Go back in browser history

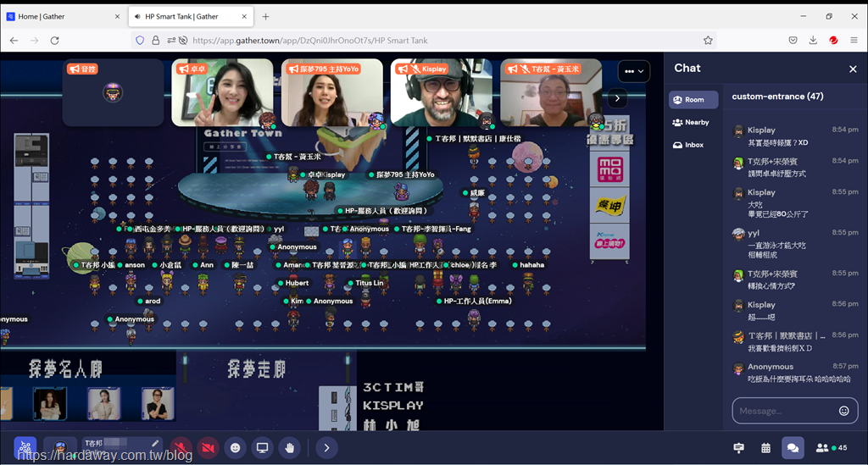point(14,41)
